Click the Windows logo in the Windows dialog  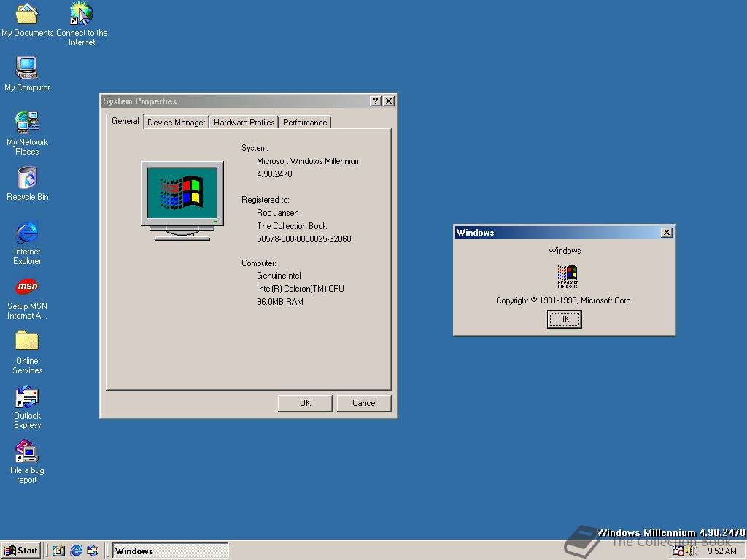point(568,276)
